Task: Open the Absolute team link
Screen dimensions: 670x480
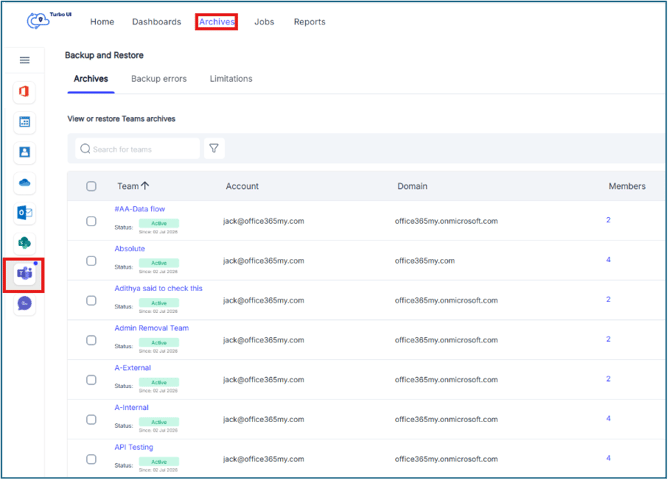Action: [130, 249]
